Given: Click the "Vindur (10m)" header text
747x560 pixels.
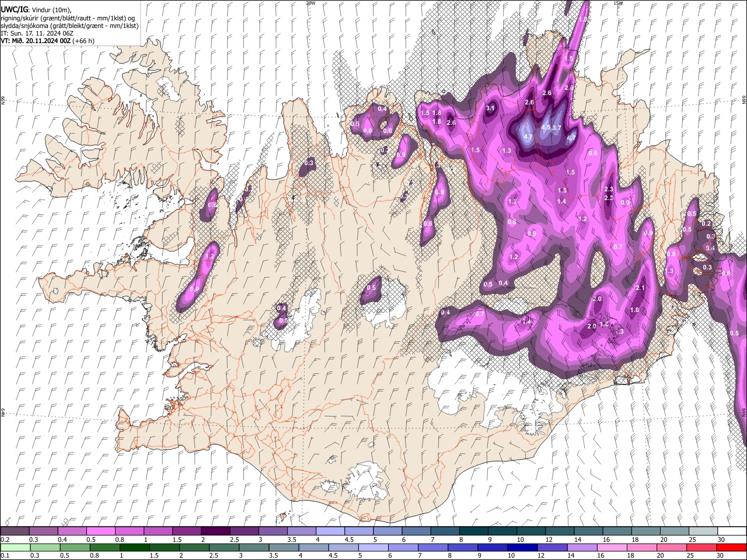Looking at the screenshot, I should click(x=51, y=9).
